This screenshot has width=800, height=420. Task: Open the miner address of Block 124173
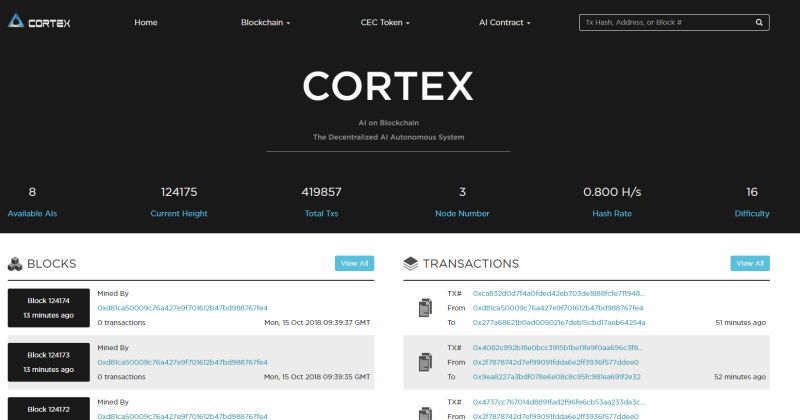click(x=183, y=362)
